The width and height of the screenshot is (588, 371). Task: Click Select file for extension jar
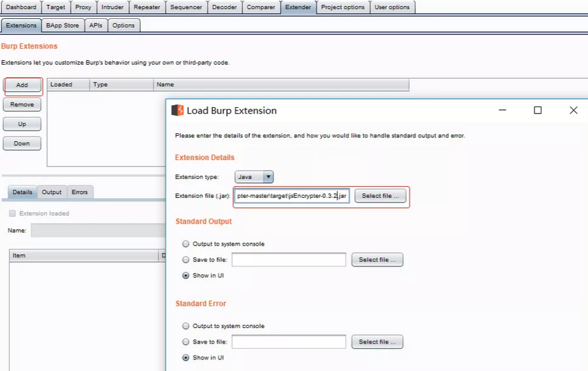tap(380, 195)
